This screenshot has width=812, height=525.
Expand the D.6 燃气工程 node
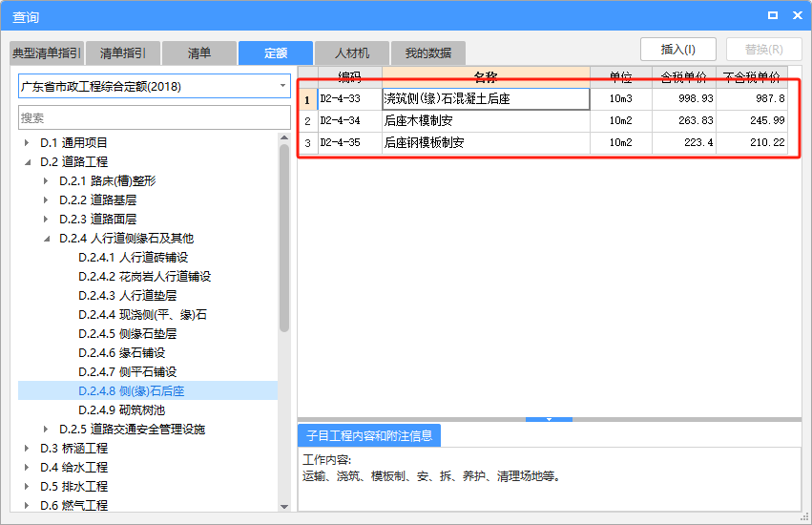tap(27, 505)
